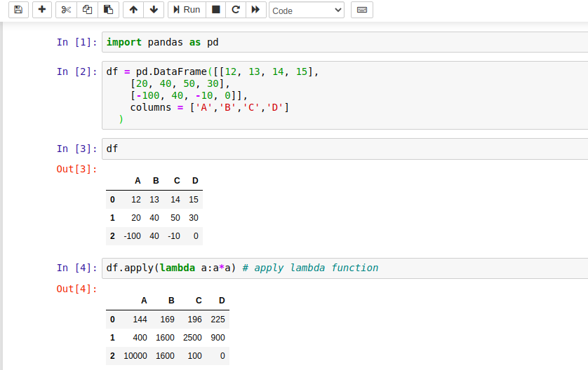Image resolution: width=588 pixels, height=370 pixels.
Task: Click the In [1]: prompt
Action: point(77,42)
